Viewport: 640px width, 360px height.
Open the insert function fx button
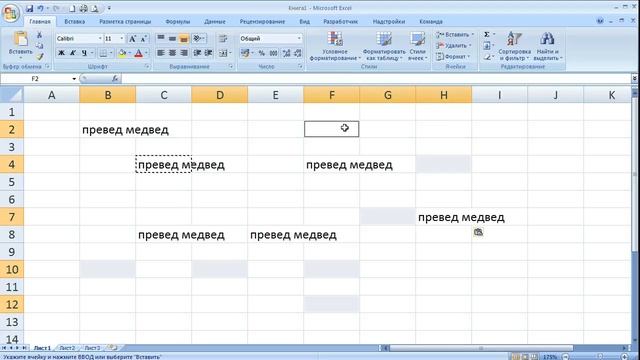(115, 78)
